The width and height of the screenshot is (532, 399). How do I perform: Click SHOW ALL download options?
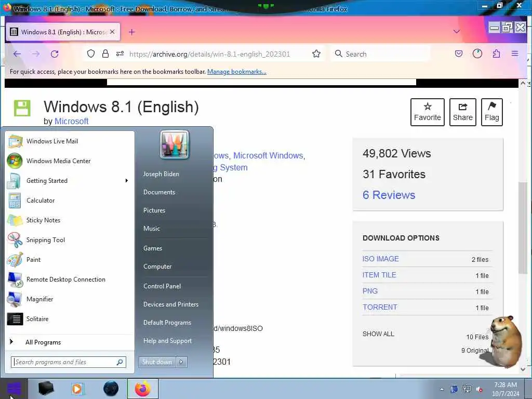(378, 334)
